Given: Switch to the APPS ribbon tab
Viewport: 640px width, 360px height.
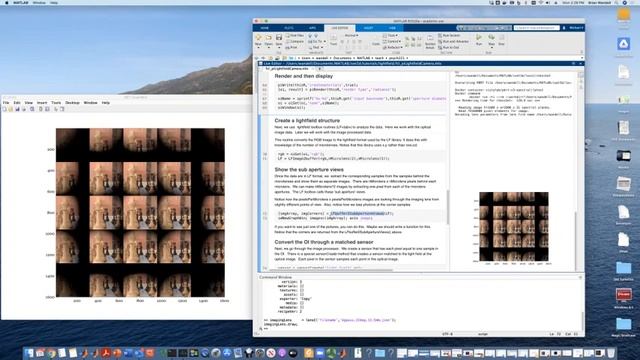Looking at the screenshot, I should [x=312, y=28].
